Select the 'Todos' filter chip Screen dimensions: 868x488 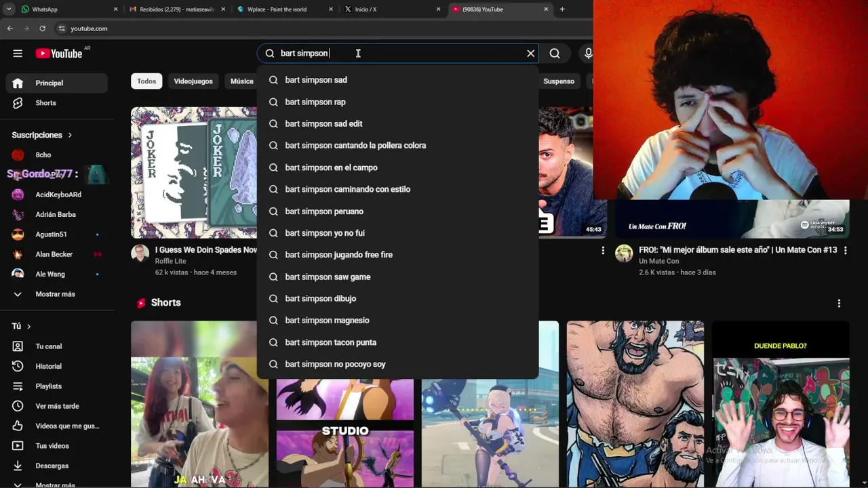[x=146, y=81]
